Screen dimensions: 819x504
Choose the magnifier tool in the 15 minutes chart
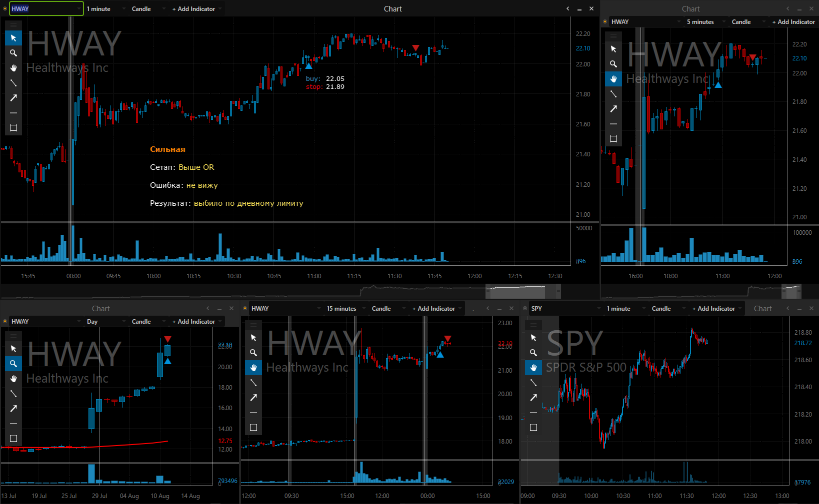[253, 353]
